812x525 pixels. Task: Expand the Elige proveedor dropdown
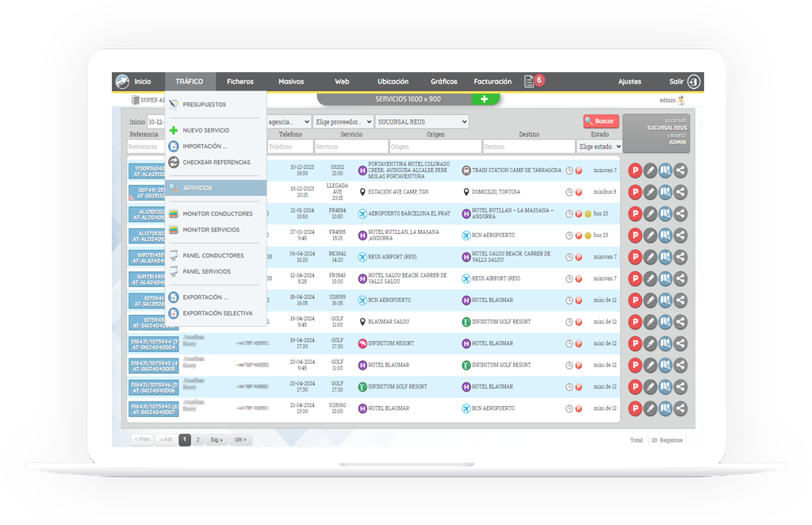click(343, 121)
